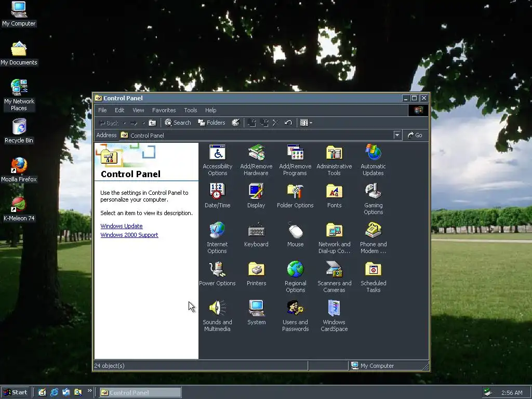This screenshot has width=532, height=399.
Task: Launch Outlook Express from Quick Launch
Action: pyautogui.click(x=66, y=393)
